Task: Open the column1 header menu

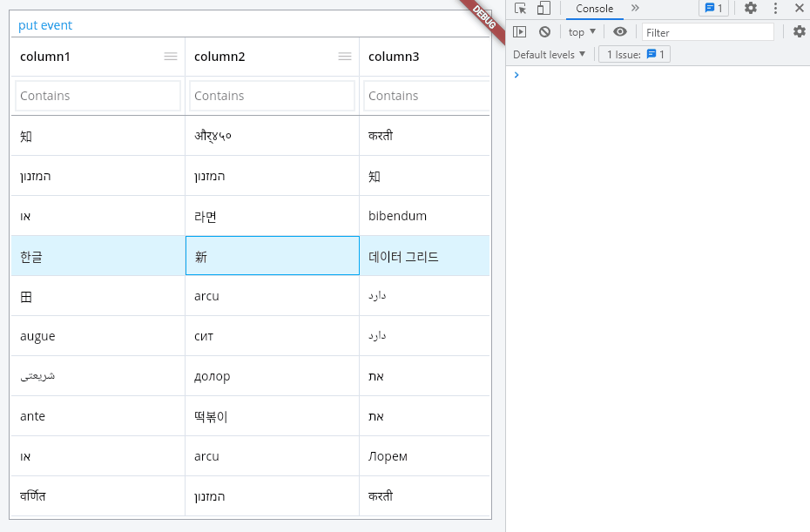Action: point(171,56)
